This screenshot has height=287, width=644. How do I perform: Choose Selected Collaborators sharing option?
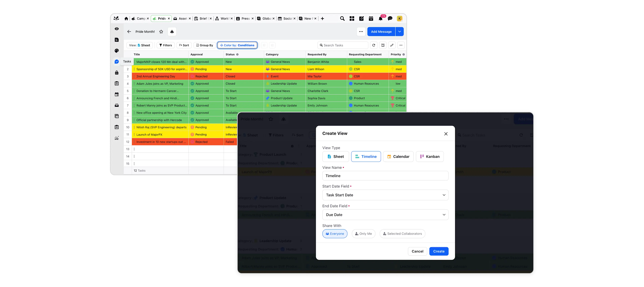[402, 234]
